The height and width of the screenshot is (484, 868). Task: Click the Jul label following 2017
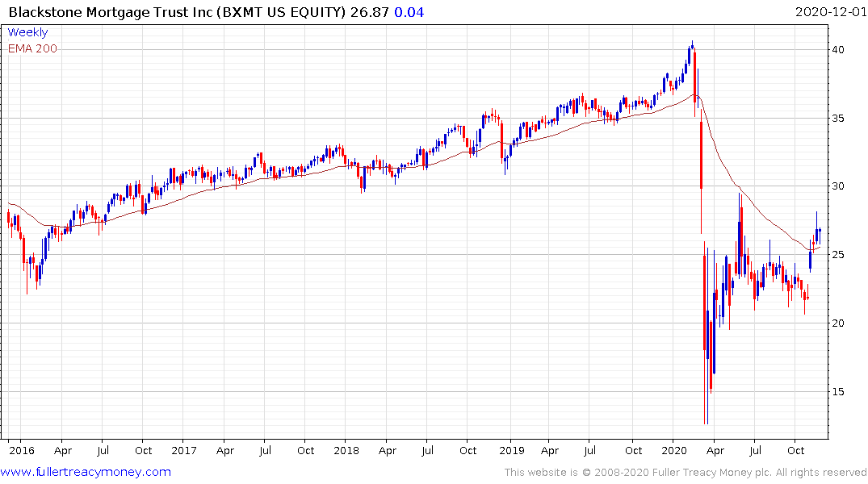(265, 451)
